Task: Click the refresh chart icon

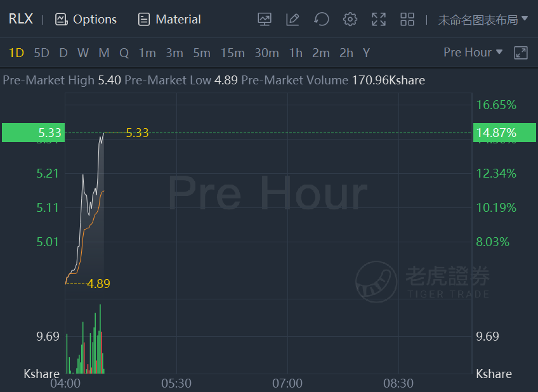Action: coord(322,19)
